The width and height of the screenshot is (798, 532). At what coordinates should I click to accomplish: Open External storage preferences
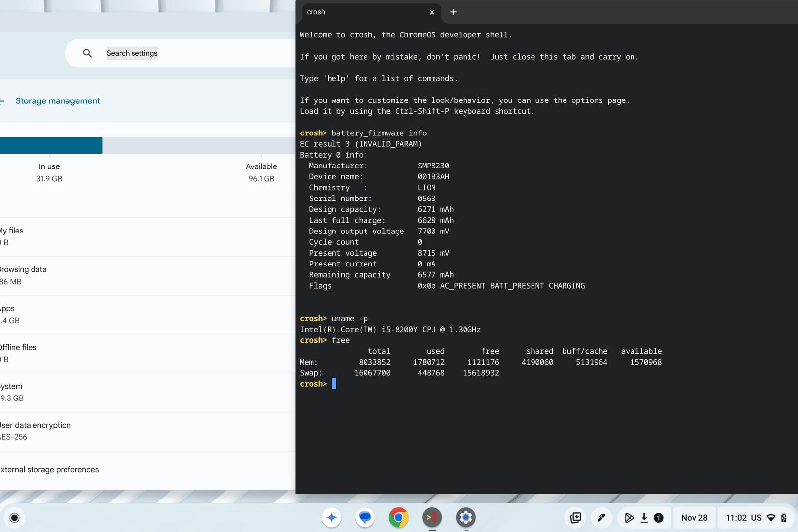point(147,470)
